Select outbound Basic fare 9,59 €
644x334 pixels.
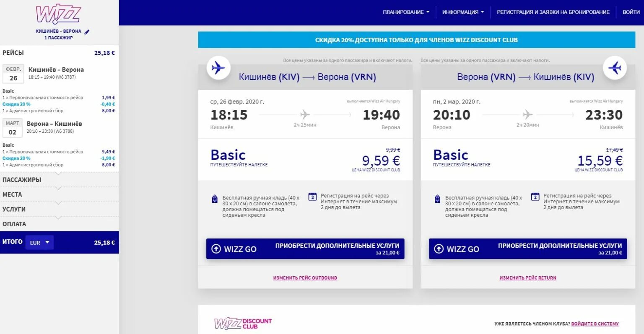click(x=305, y=159)
